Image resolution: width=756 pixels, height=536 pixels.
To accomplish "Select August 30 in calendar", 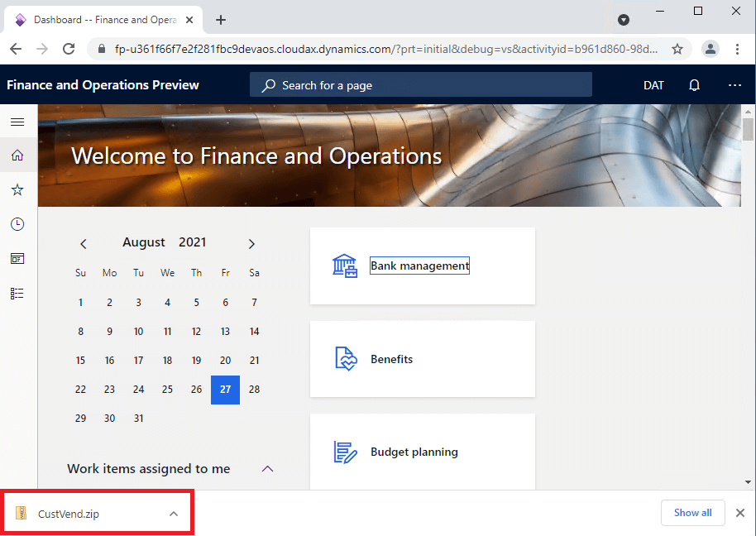I will 109,419.
